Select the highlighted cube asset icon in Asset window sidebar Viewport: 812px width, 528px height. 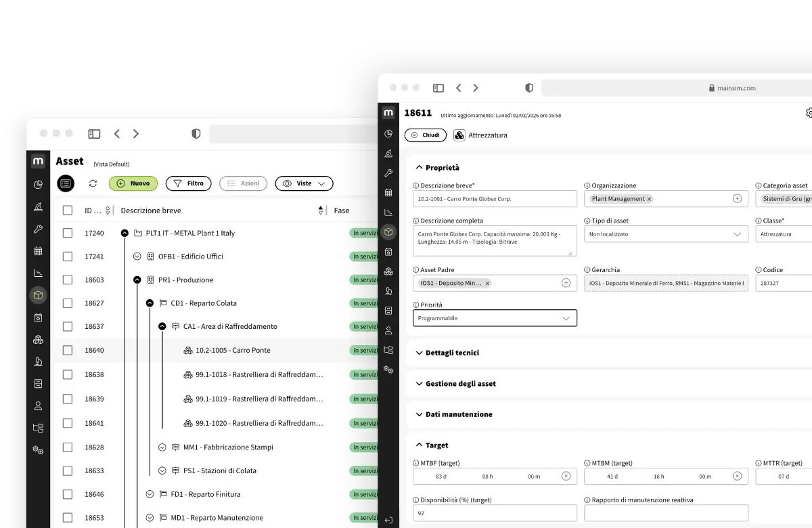pos(38,295)
